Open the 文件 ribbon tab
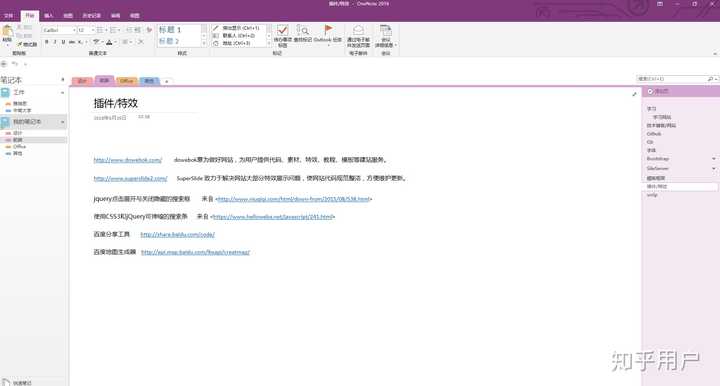 [8, 16]
